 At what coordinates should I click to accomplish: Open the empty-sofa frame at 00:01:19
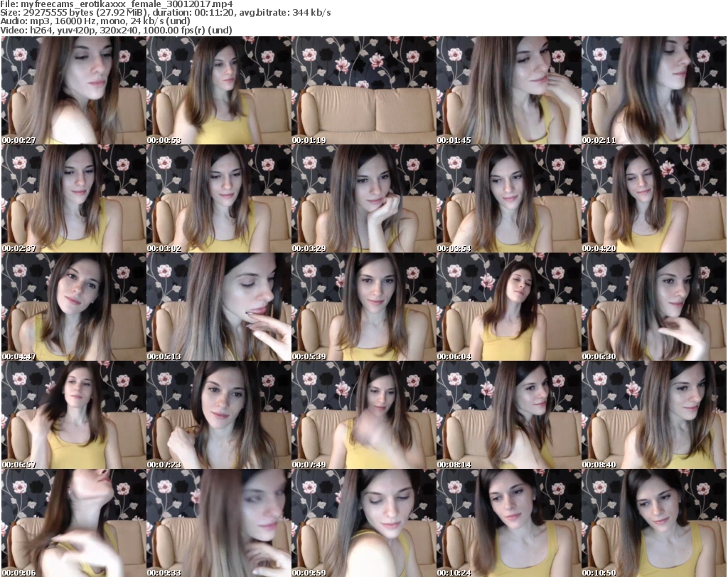tap(364, 90)
